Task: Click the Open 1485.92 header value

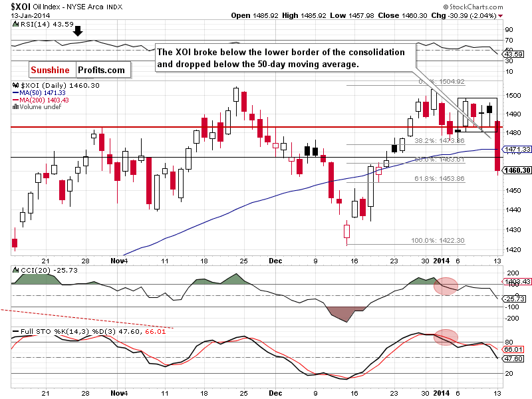Action: [255, 15]
